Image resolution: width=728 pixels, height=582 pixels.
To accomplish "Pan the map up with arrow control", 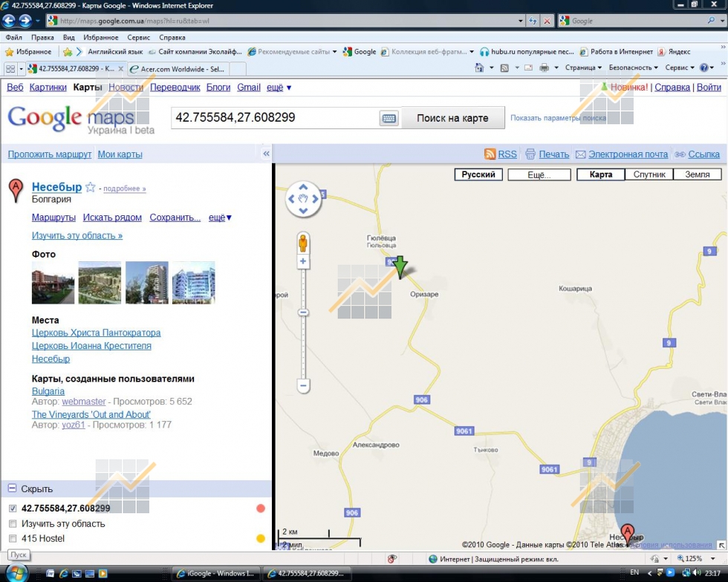I will (303, 187).
